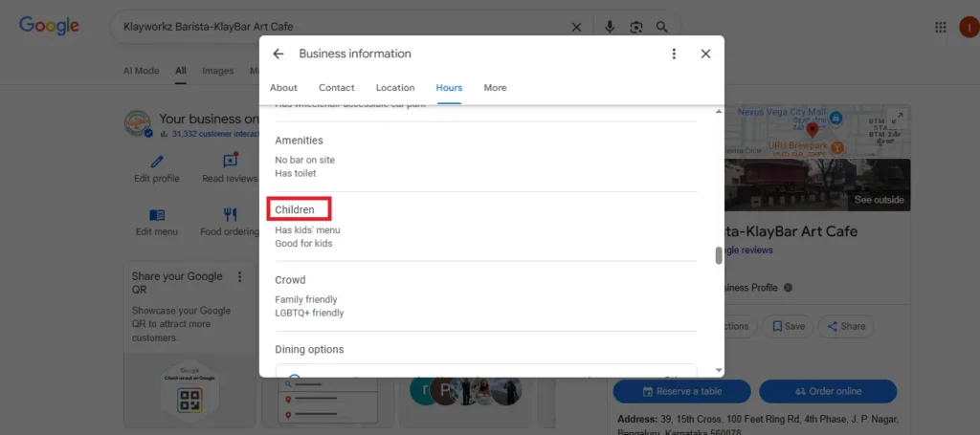Click the scrollbar up arrow in dialog
The width and height of the screenshot is (980, 435).
click(719, 111)
